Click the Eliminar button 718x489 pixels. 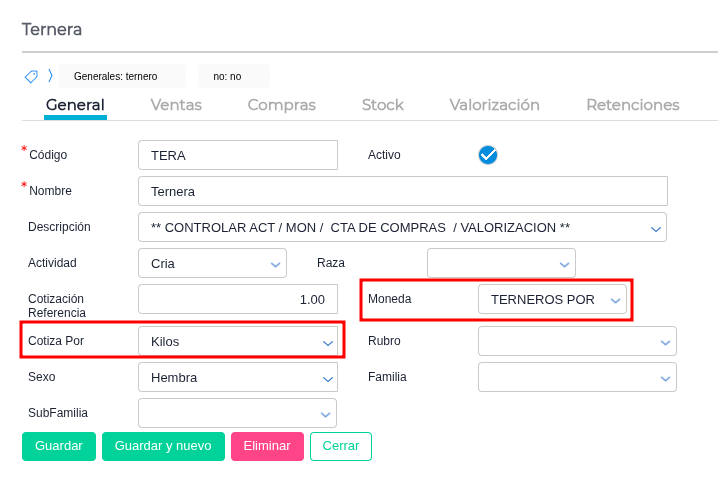pos(267,446)
